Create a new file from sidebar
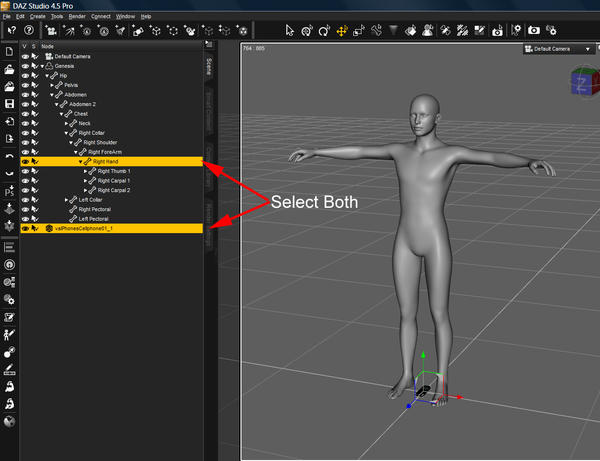 point(9,51)
